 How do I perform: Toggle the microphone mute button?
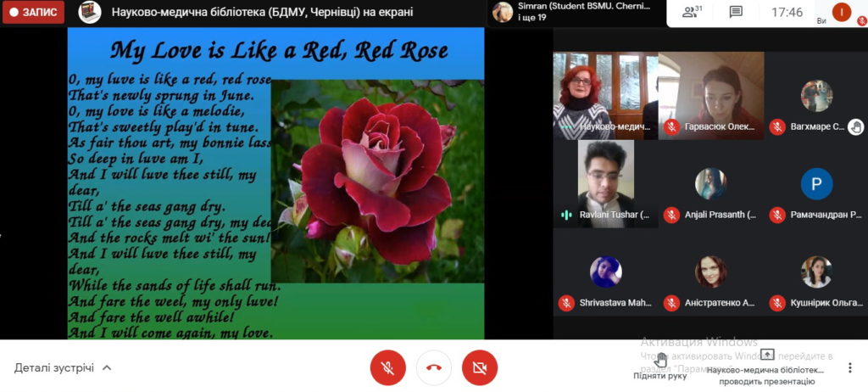click(x=387, y=367)
